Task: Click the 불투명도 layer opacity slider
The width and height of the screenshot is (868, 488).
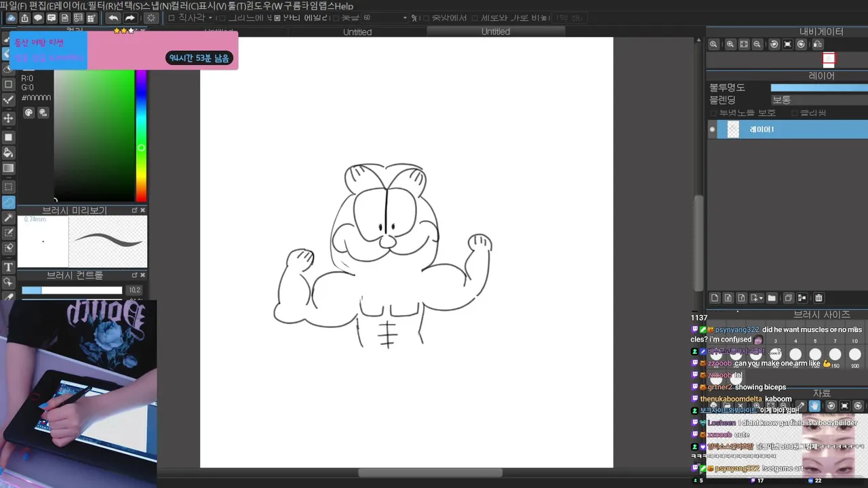Action: click(818, 87)
